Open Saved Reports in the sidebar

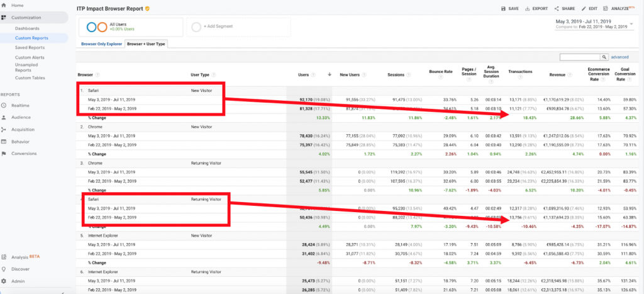(30, 47)
